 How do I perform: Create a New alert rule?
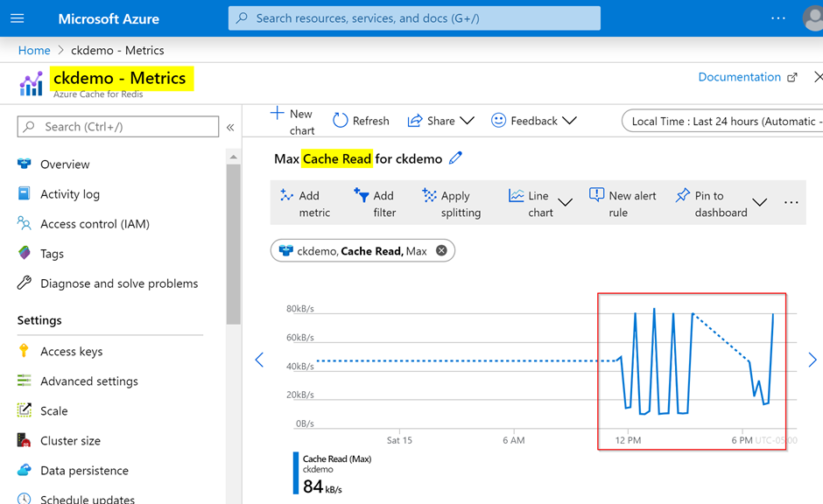[623, 204]
